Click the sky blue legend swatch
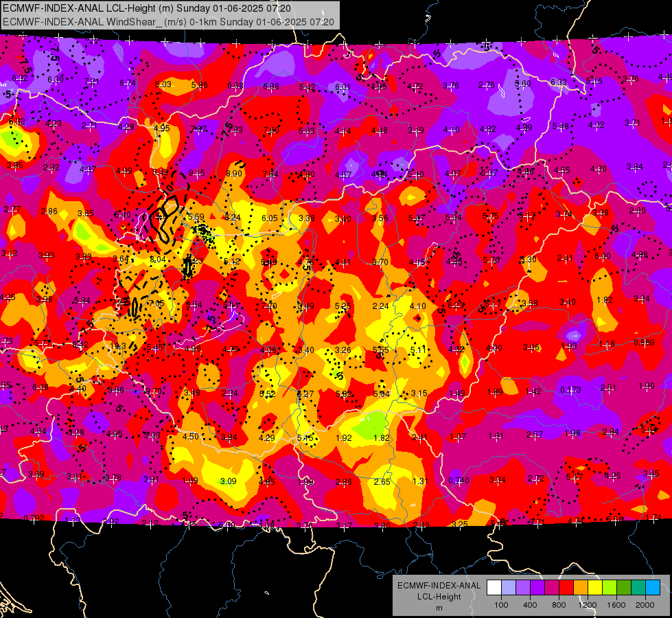The image size is (672, 618). 653,587
